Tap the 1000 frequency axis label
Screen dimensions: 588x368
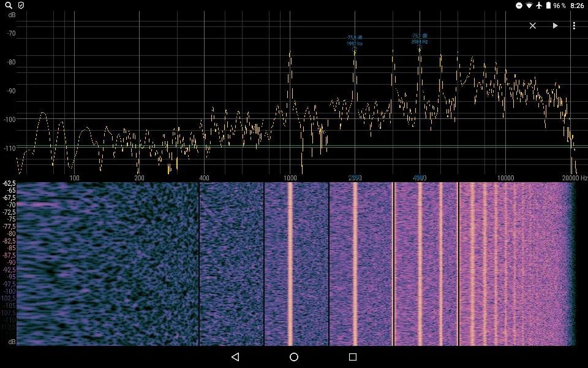[290, 178]
